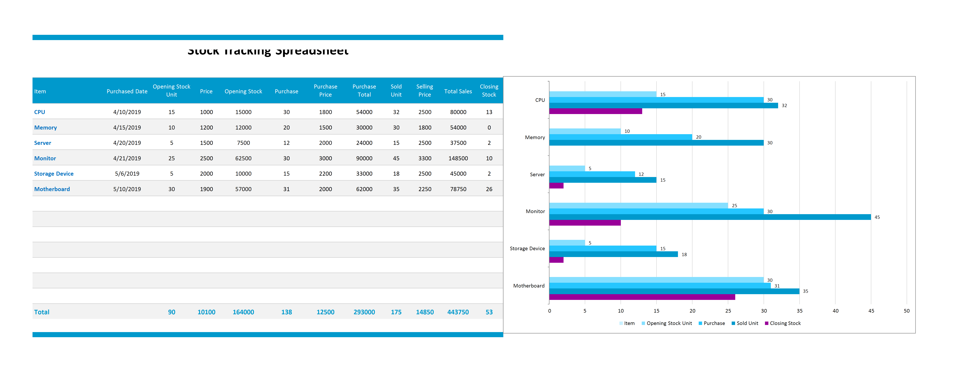Select the total sold units 175
The width and height of the screenshot is (980, 372).
pos(396,312)
